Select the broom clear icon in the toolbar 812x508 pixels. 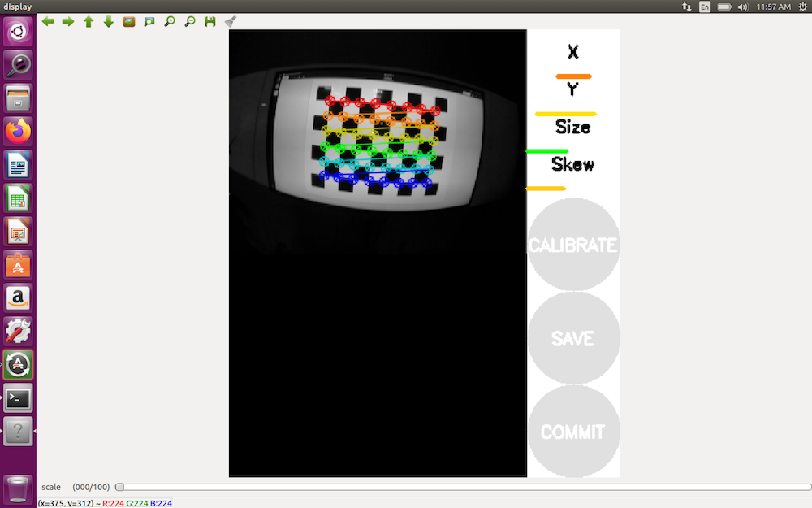(x=230, y=21)
